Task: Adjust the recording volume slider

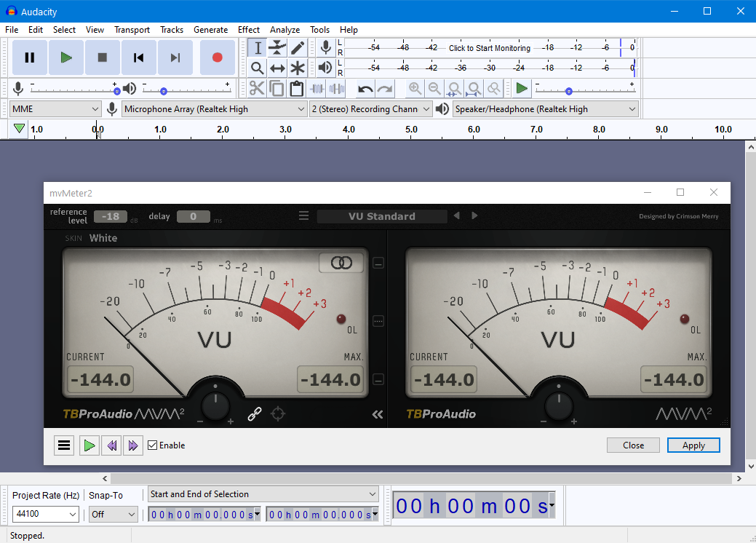Action: (x=73, y=89)
